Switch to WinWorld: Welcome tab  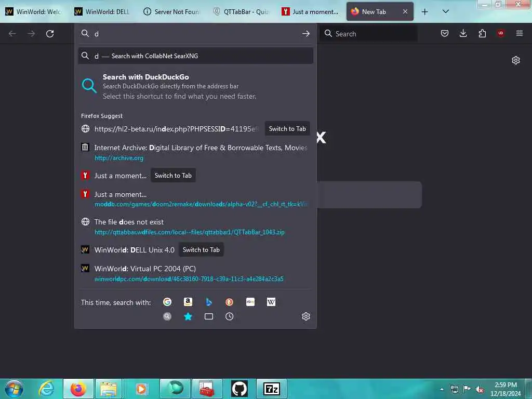(x=34, y=11)
